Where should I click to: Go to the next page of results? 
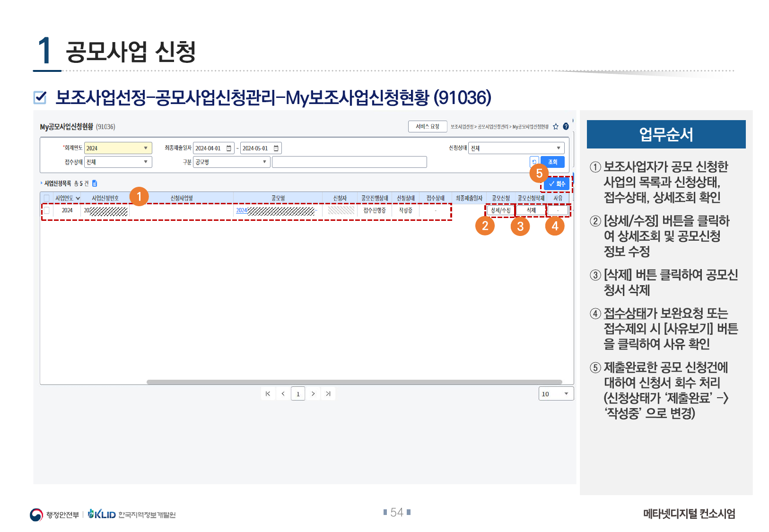coord(313,393)
